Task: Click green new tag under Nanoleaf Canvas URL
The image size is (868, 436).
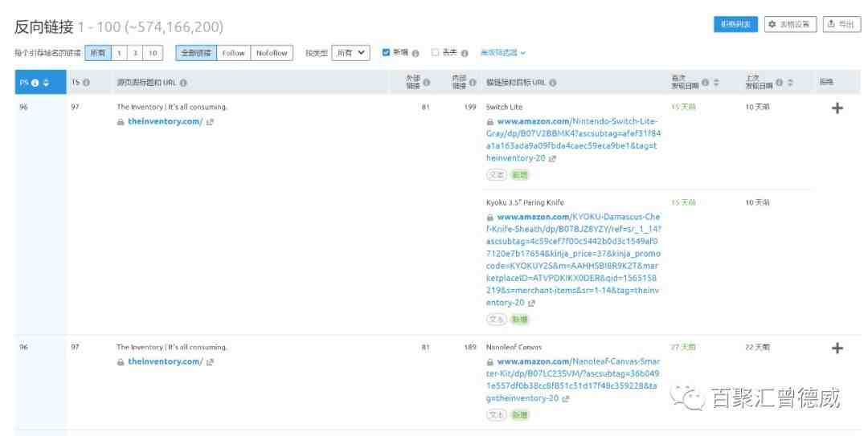Action: tap(519, 414)
